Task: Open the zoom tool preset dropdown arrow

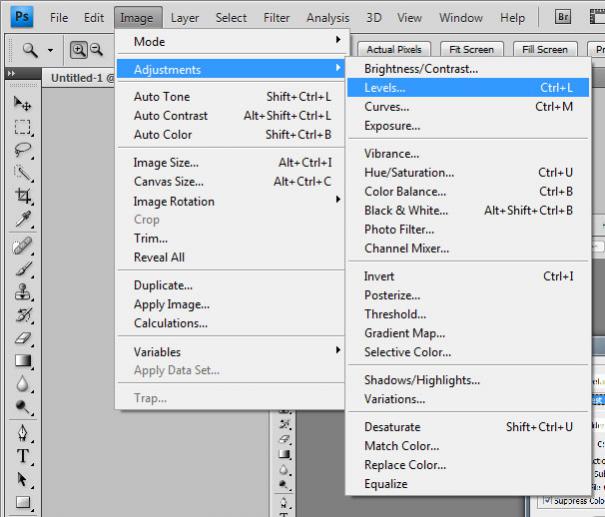Action: pyautogui.click(x=49, y=50)
